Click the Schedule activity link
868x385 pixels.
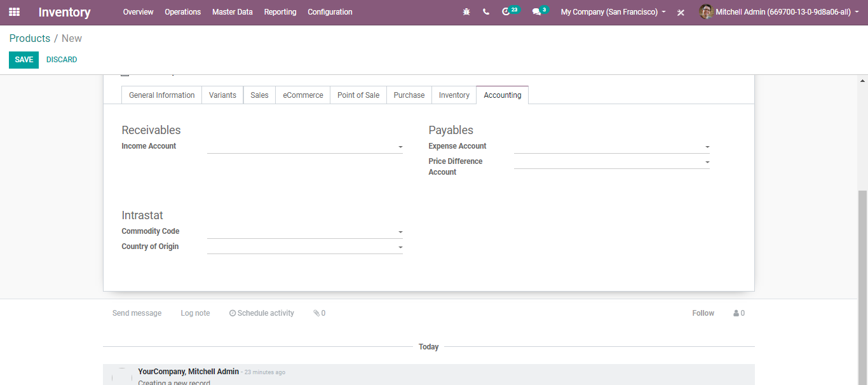(262, 313)
